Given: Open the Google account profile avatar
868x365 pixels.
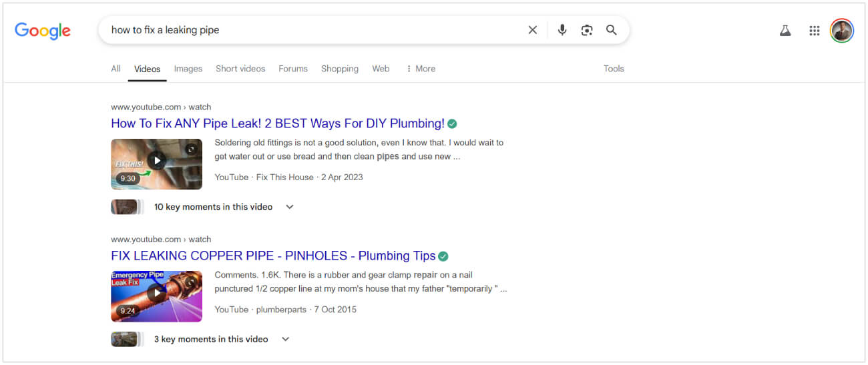Looking at the screenshot, I should tap(842, 31).
